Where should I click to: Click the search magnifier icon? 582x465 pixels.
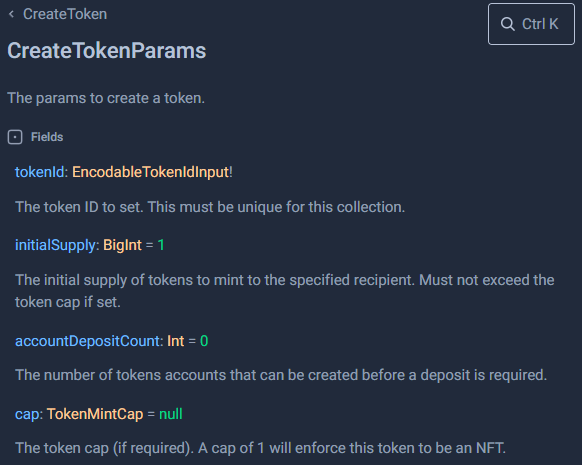click(x=507, y=24)
